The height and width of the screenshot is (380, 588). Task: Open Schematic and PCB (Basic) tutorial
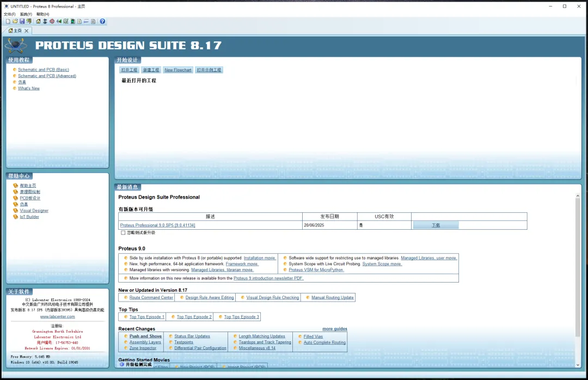(44, 70)
